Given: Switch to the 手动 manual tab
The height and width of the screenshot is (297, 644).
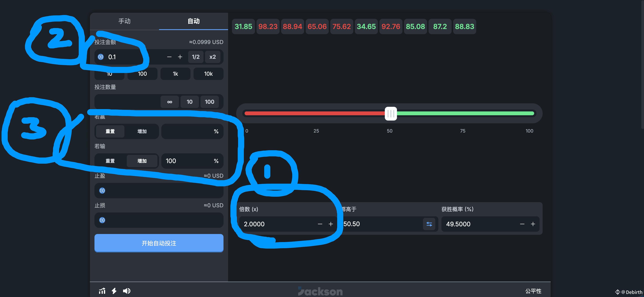Looking at the screenshot, I should [124, 21].
